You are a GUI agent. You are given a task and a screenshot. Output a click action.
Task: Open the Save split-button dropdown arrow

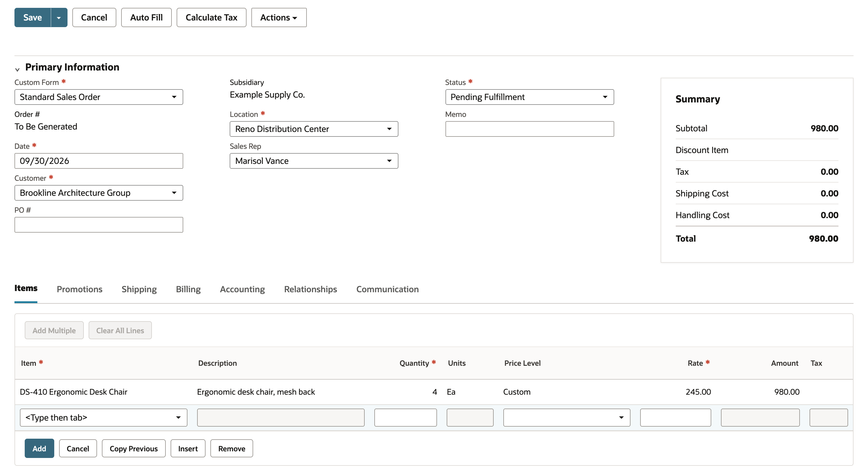pyautogui.click(x=59, y=17)
